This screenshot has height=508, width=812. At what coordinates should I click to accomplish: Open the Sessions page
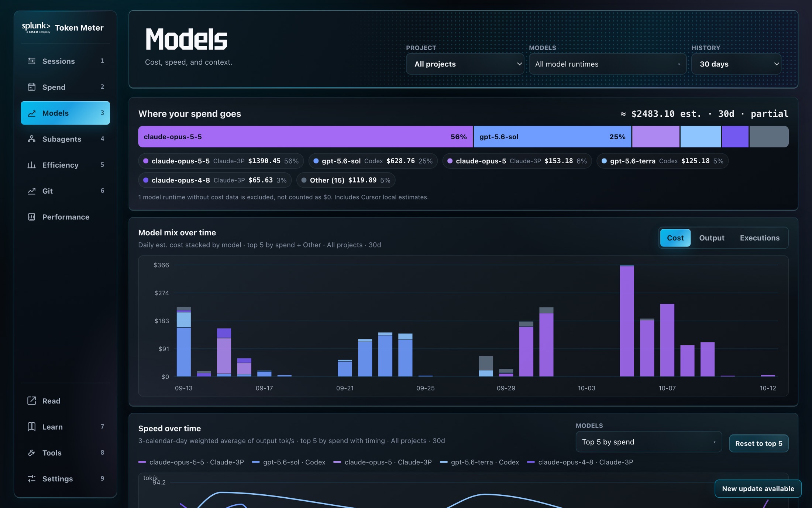pos(65,61)
